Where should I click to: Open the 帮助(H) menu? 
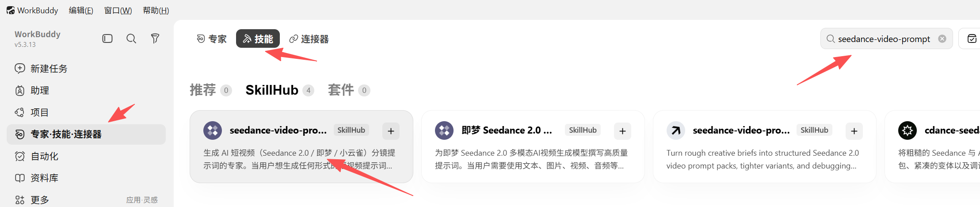[156, 10]
